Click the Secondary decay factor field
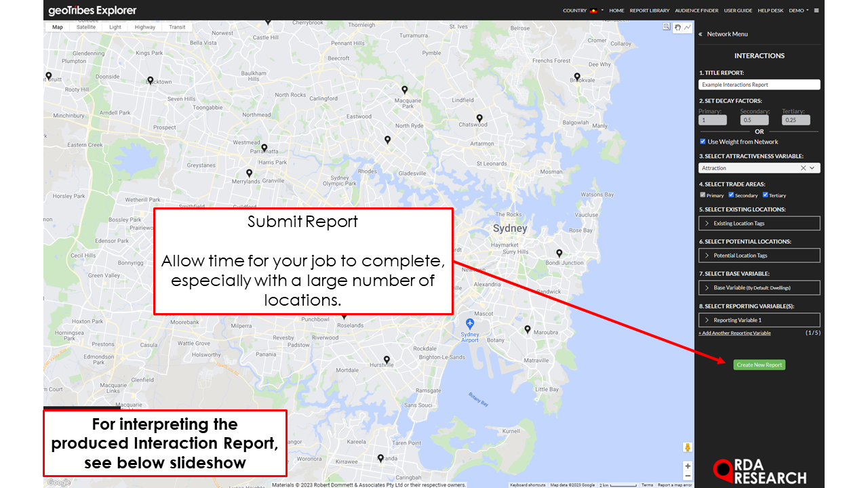Screen dimensions: 868x488 pyautogui.click(x=754, y=120)
